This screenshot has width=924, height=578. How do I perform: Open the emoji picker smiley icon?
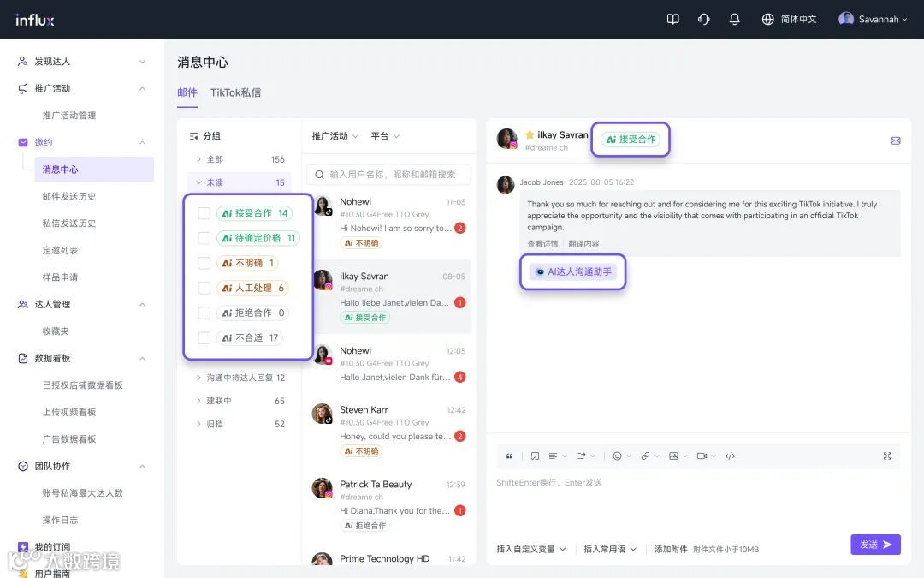click(617, 456)
